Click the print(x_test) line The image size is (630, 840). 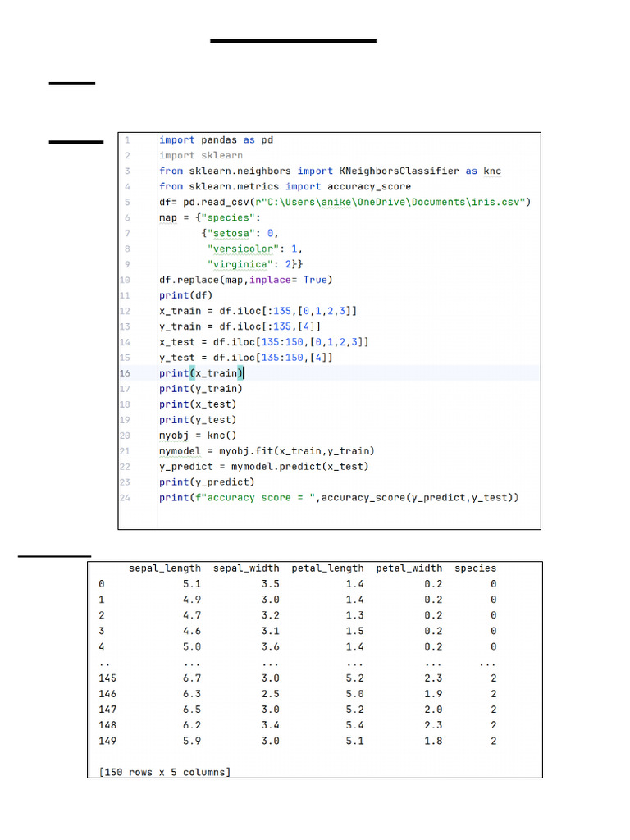pos(198,404)
